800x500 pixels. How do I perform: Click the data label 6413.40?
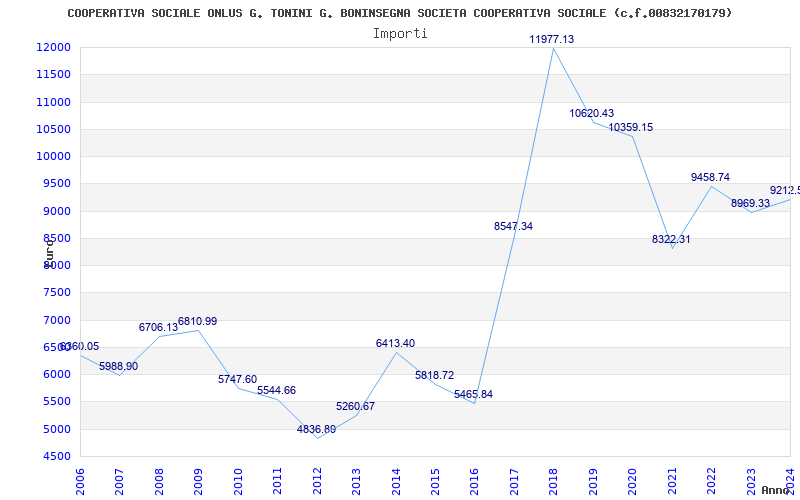[395, 343]
